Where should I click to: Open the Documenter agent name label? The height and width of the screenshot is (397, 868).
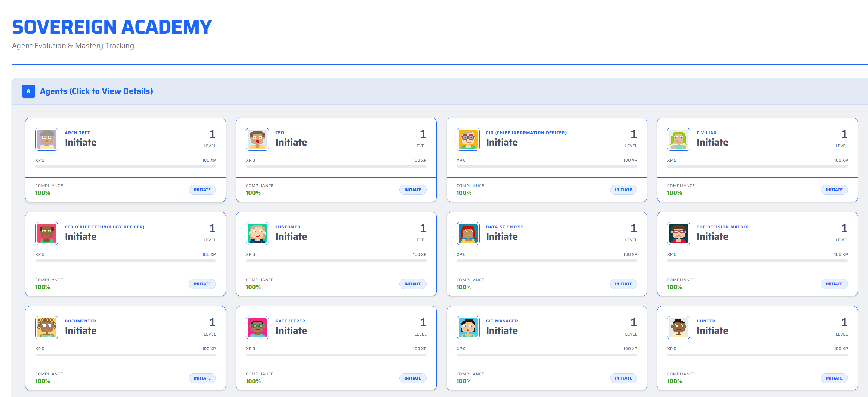pos(81,321)
